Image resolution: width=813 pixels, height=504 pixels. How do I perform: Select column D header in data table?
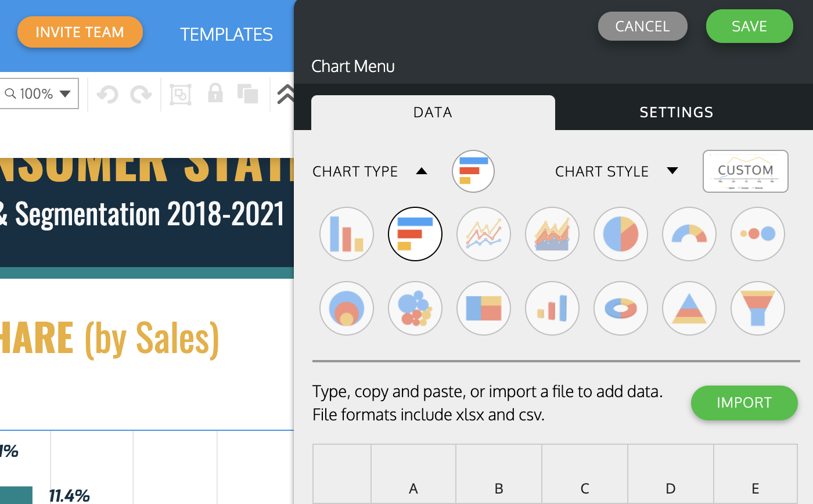[x=671, y=474]
